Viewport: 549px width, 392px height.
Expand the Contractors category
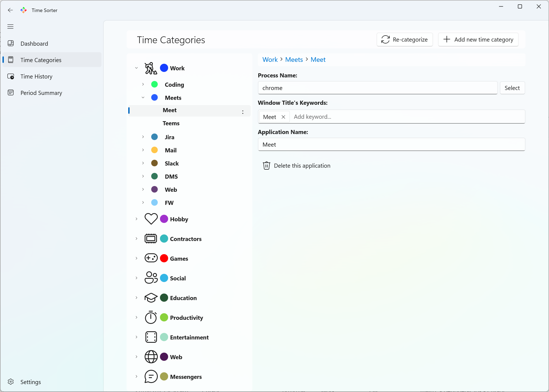click(136, 239)
